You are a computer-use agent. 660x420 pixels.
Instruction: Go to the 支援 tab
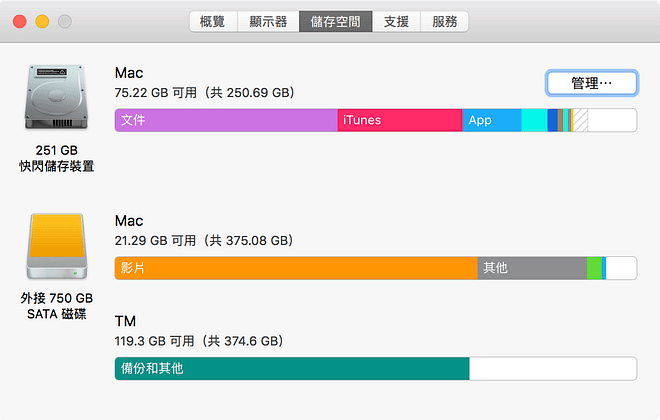(x=396, y=21)
